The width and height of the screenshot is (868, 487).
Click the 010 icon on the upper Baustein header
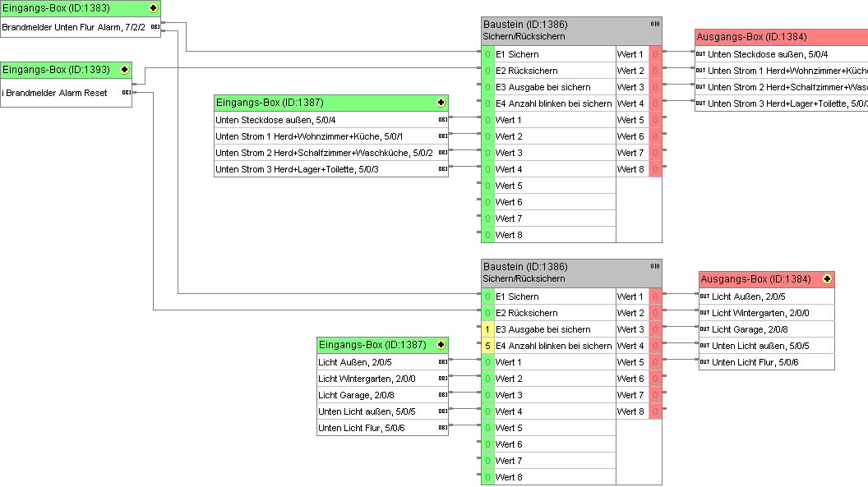[654, 25]
